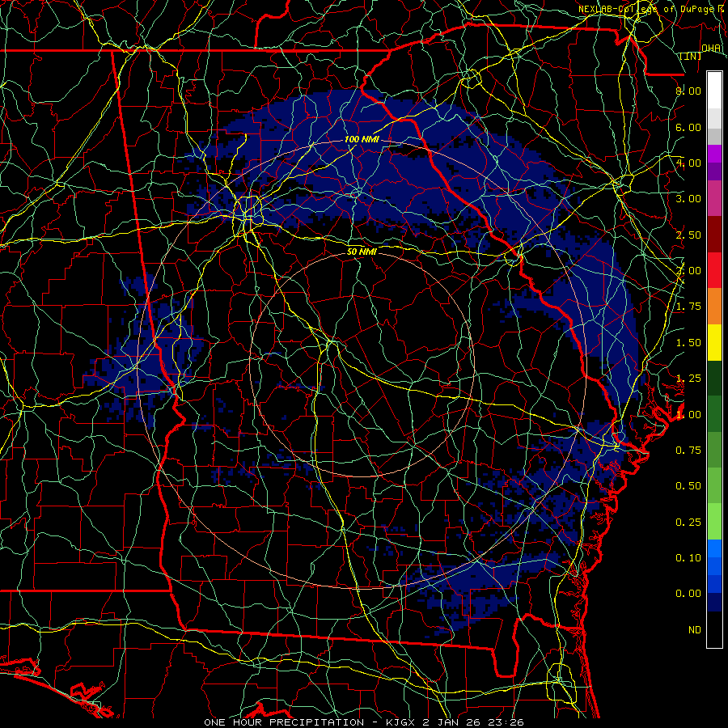The height and width of the screenshot is (728, 728).
Task: Click the 1.50 legend value
Action: [x=688, y=343]
